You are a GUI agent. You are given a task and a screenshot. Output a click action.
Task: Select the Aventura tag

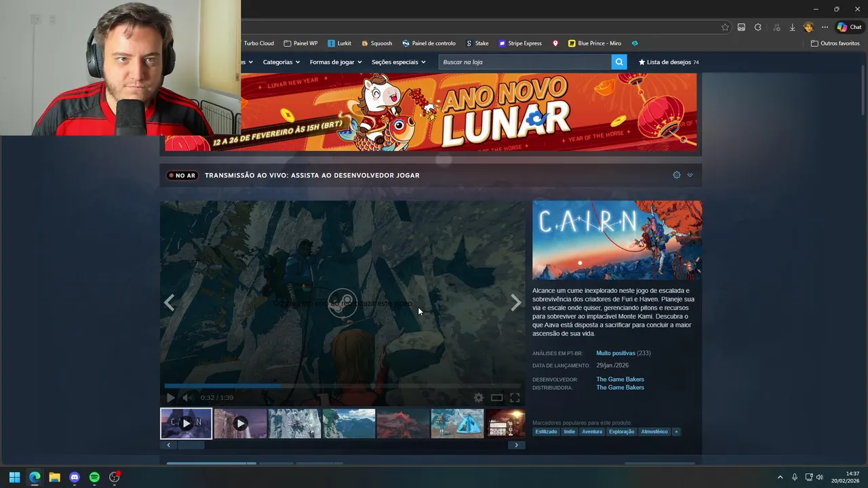pos(592,432)
